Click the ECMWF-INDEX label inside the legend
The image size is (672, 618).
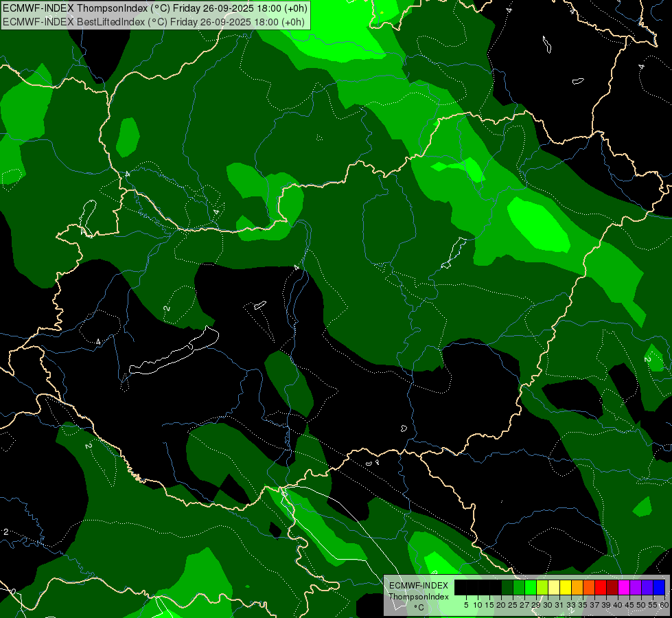click(419, 586)
